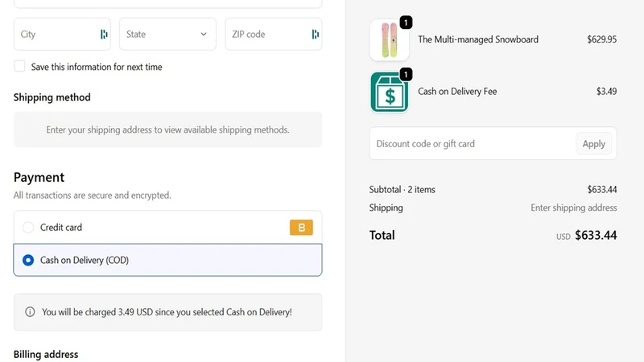The image size is (644, 362).
Task: Click the quantity badge on Cash on Delivery Fee
Action: [406, 74]
